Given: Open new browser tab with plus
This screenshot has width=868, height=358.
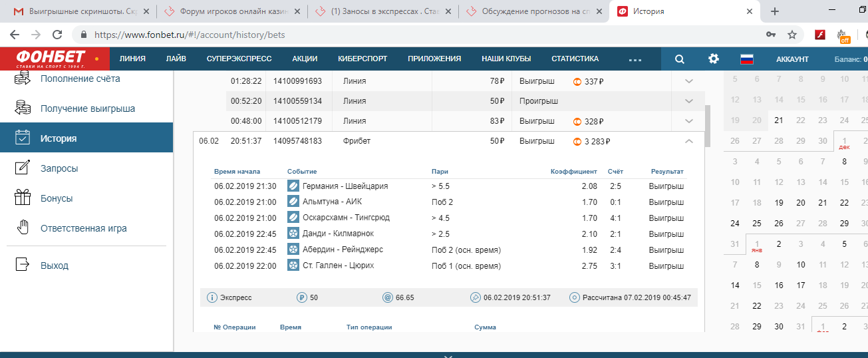Looking at the screenshot, I should click(x=774, y=11).
